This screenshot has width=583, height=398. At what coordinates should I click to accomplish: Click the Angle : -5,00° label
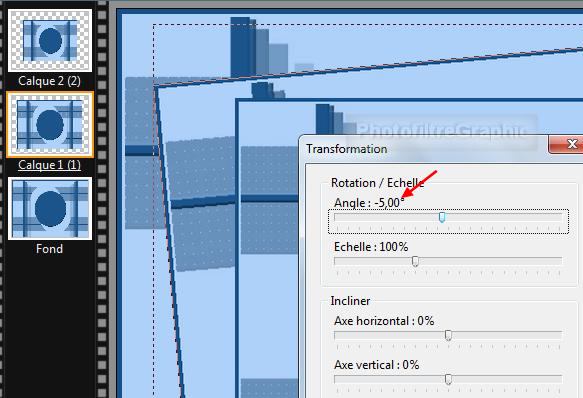[369, 203]
